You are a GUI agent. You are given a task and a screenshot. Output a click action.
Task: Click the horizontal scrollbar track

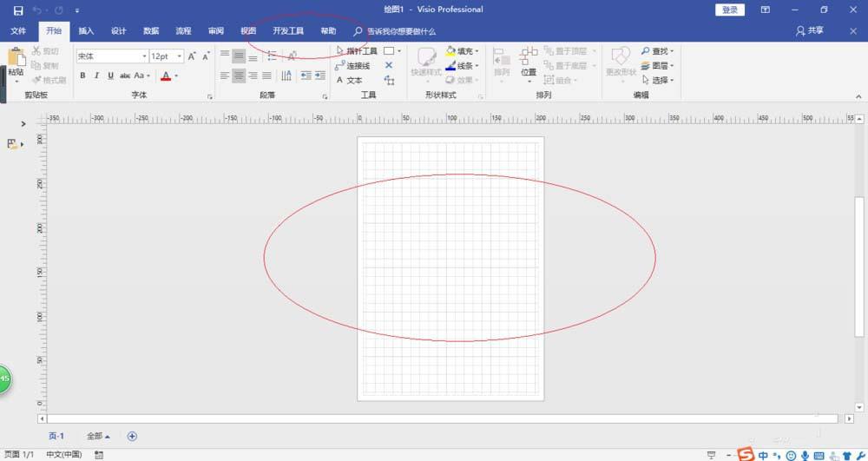click(443, 419)
